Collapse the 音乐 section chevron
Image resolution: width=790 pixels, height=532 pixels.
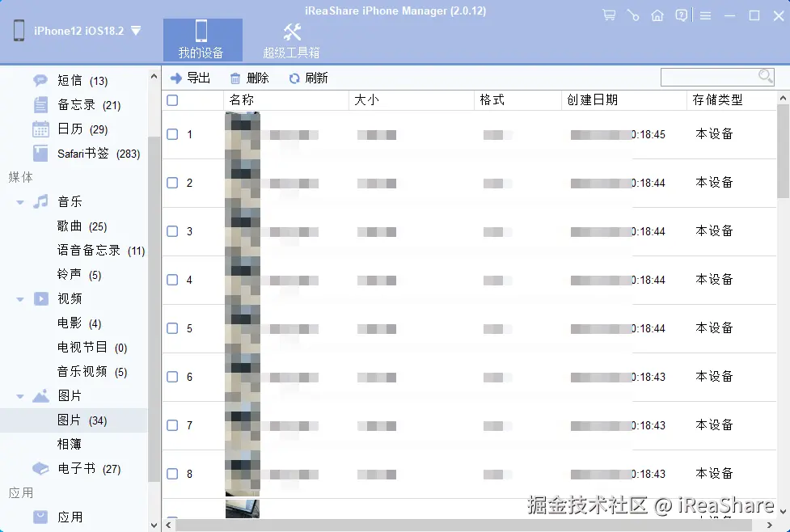[21, 201]
